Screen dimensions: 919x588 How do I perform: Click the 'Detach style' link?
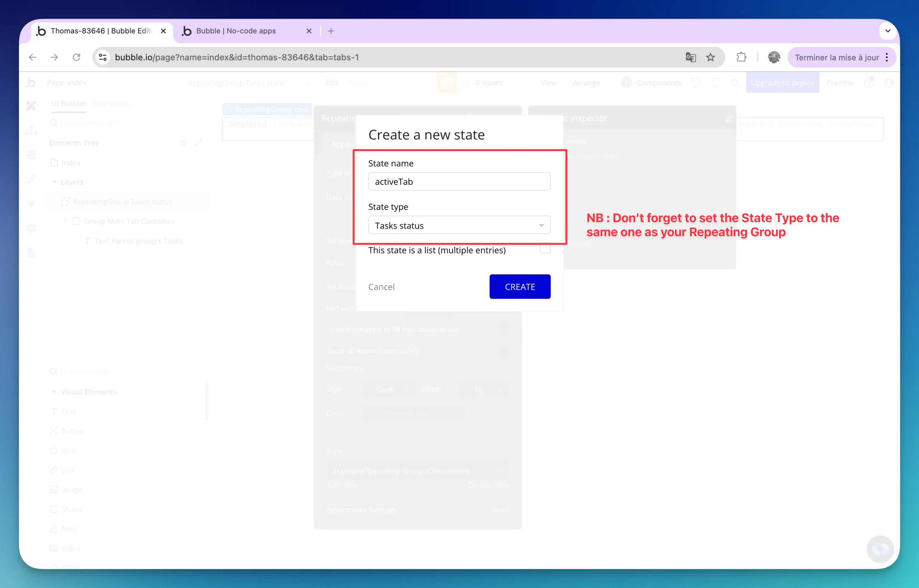click(x=489, y=485)
